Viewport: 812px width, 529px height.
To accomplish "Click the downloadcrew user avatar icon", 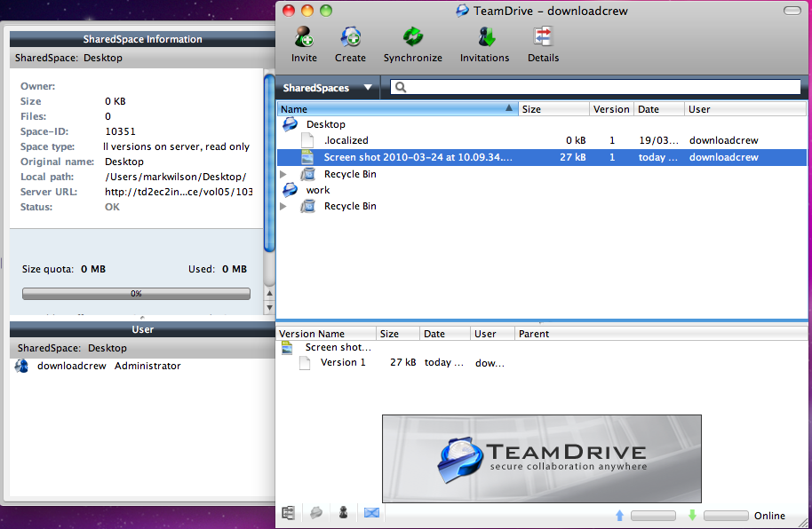I will click(21, 366).
